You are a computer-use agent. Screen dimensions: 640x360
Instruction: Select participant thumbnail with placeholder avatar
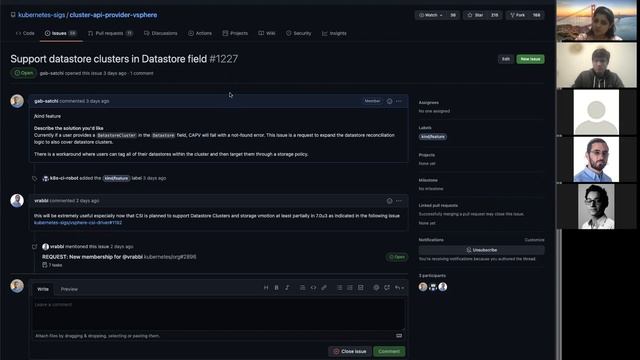596,112
